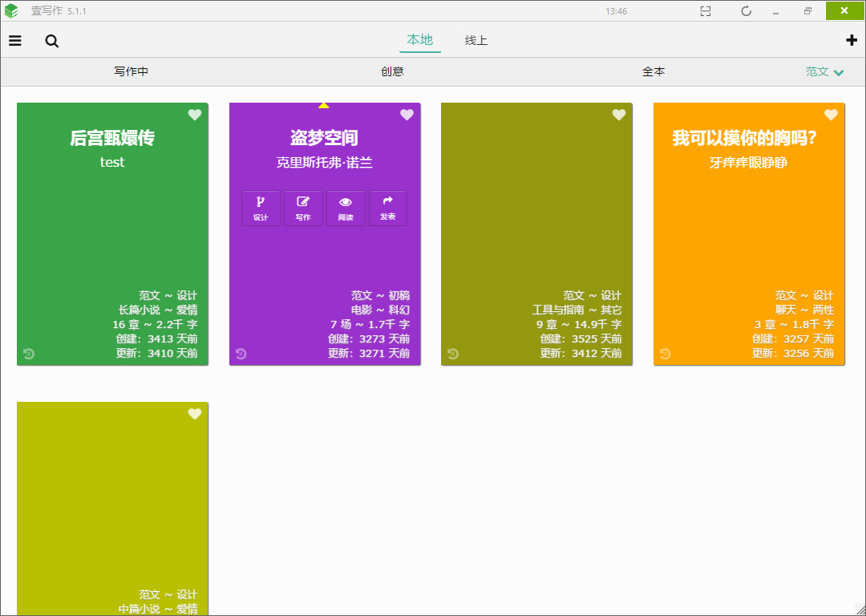The width and height of the screenshot is (866, 616).
Task: Open the search magnifier icon
Action: tap(52, 41)
